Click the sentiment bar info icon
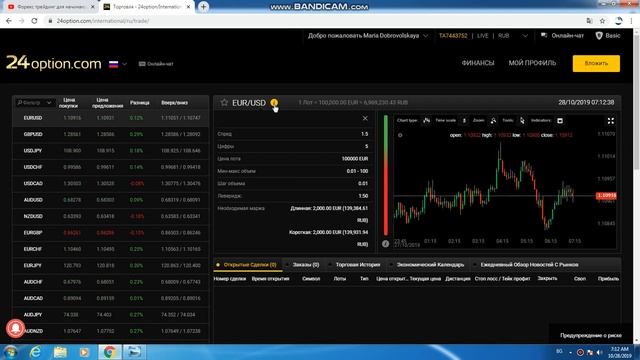This screenshot has height=360, width=640. tap(385, 244)
